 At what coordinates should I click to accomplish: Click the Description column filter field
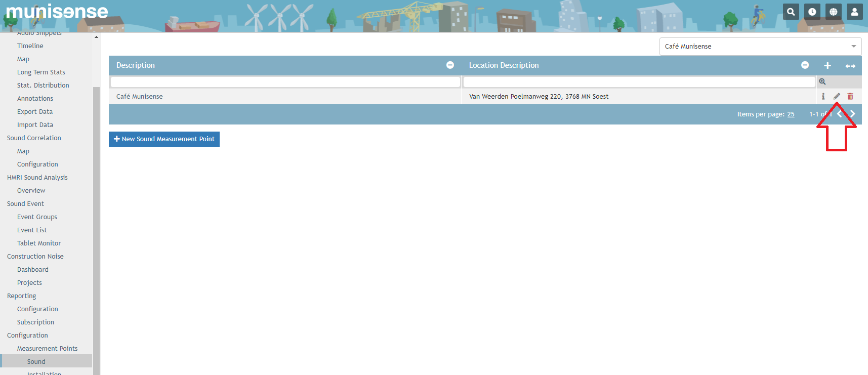[285, 82]
